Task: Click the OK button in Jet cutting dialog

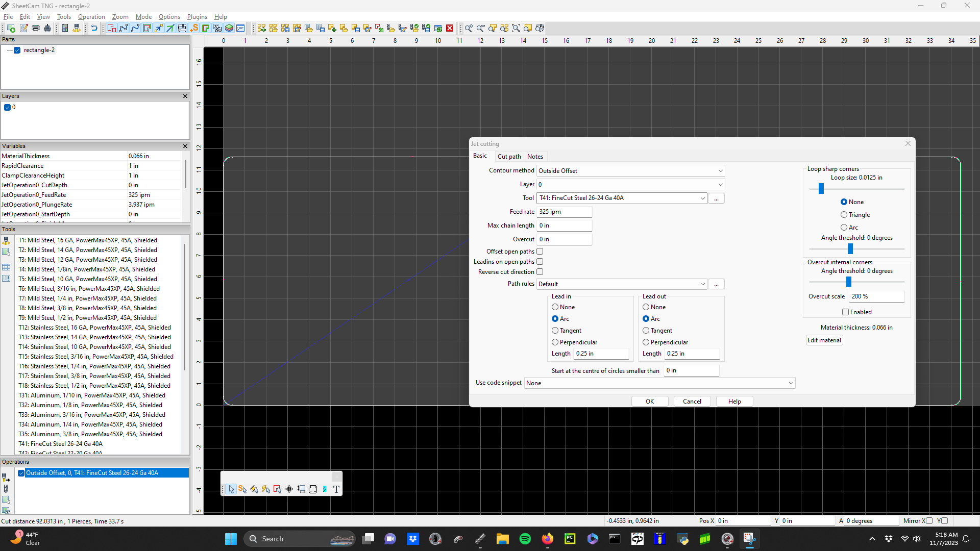Action: click(649, 402)
